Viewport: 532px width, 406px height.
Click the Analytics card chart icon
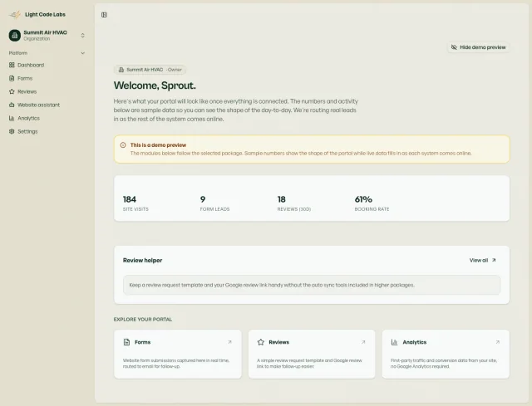point(394,342)
